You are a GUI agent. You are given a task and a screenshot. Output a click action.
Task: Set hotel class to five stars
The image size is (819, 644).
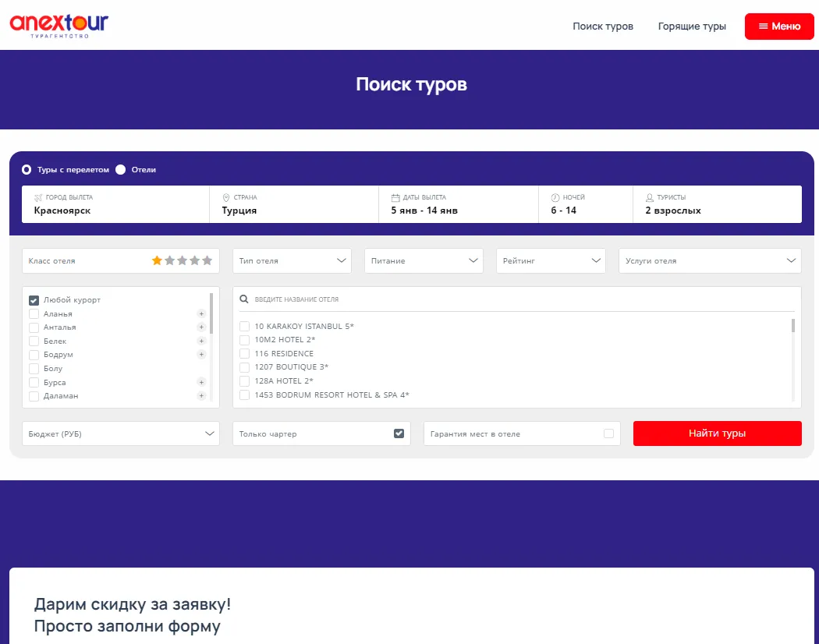tap(207, 260)
